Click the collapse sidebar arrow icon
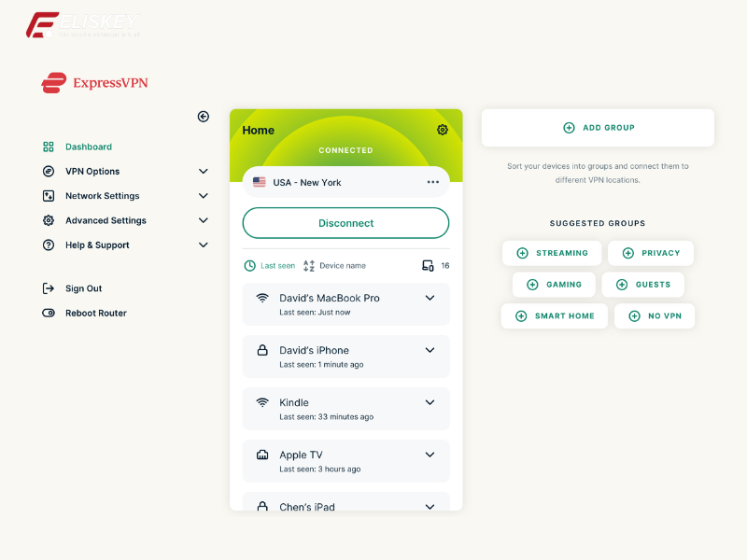This screenshot has width=747, height=560. pos(204,117)
